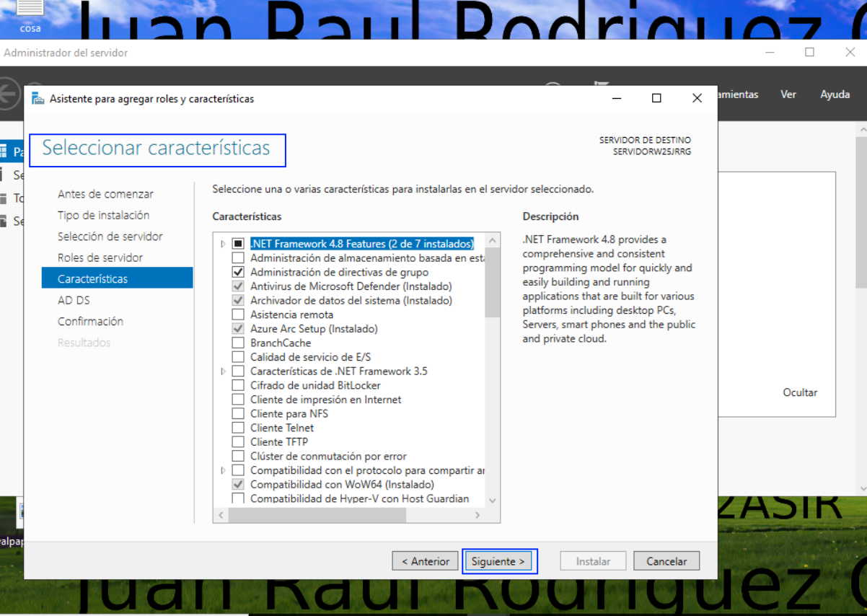Viewport: 867px width, 616px height.
Task: Check BranchCache feature
Action: [238, 343]
